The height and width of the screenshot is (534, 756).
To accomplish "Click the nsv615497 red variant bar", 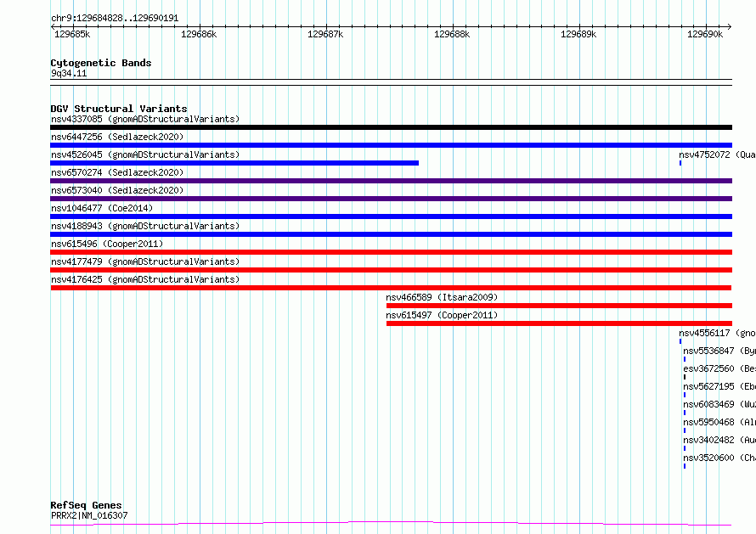I will [x=559, y=323].
